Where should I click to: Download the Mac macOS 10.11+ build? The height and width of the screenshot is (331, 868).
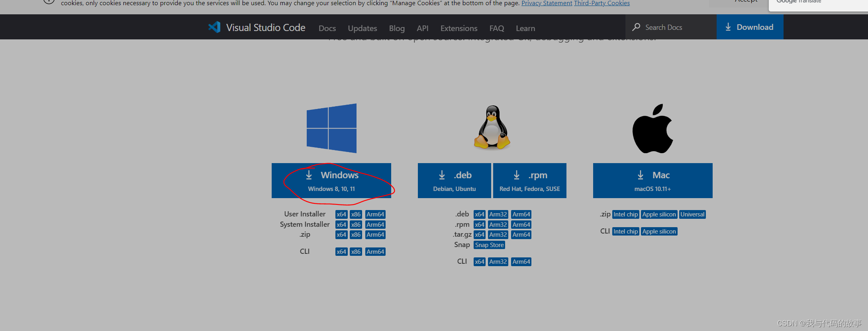coord(652,181)
